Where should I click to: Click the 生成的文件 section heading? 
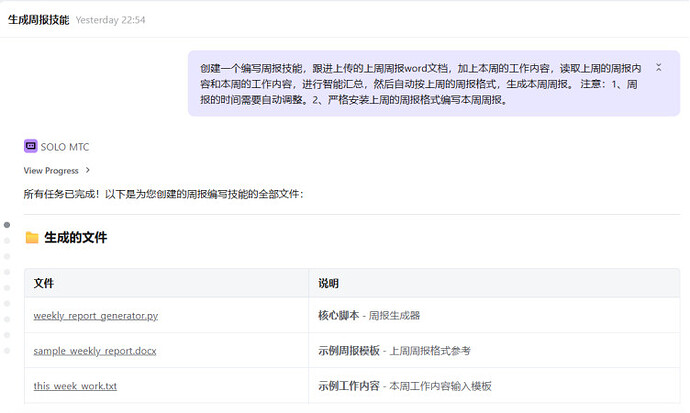pyautogui.click(x=76, y=238)
